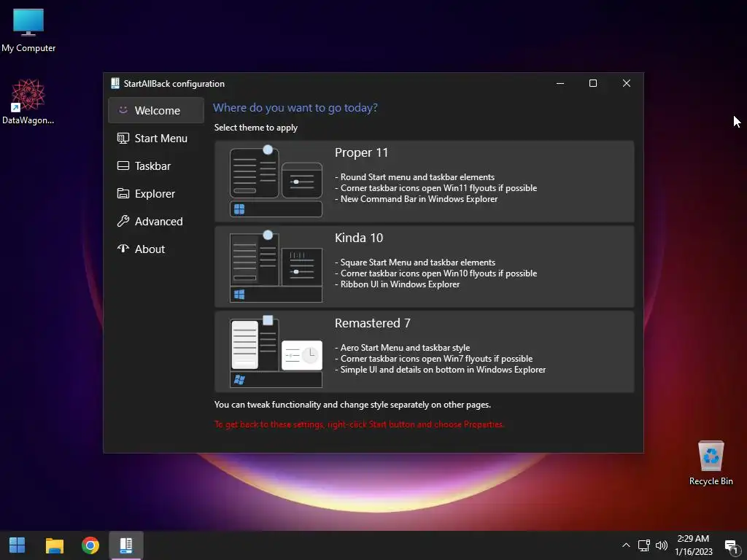Open the Welcome page in sidebar

coord(156,111)
